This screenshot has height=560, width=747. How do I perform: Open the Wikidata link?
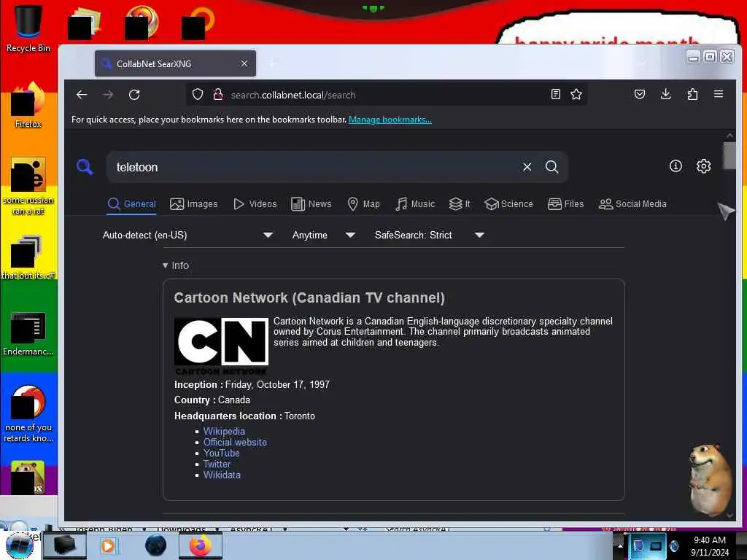222,475
